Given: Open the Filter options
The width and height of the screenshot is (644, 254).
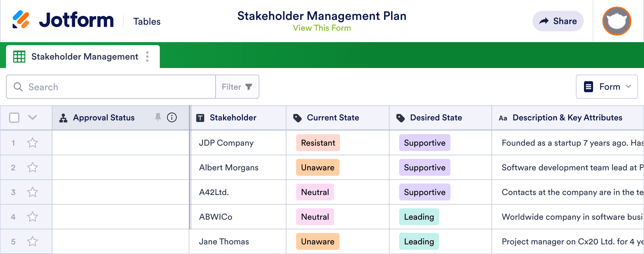Looking at the screenshot, I should 237,87.
